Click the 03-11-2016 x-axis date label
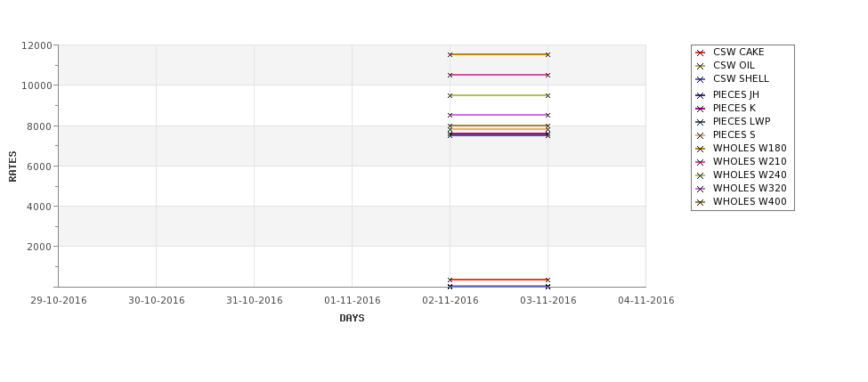 (x=548, y=301)
